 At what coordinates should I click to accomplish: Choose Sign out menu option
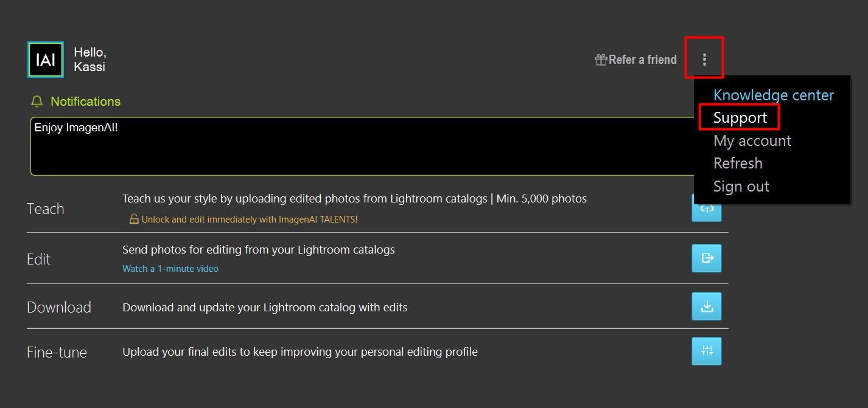pyautogui.click(x=741, y=187)
